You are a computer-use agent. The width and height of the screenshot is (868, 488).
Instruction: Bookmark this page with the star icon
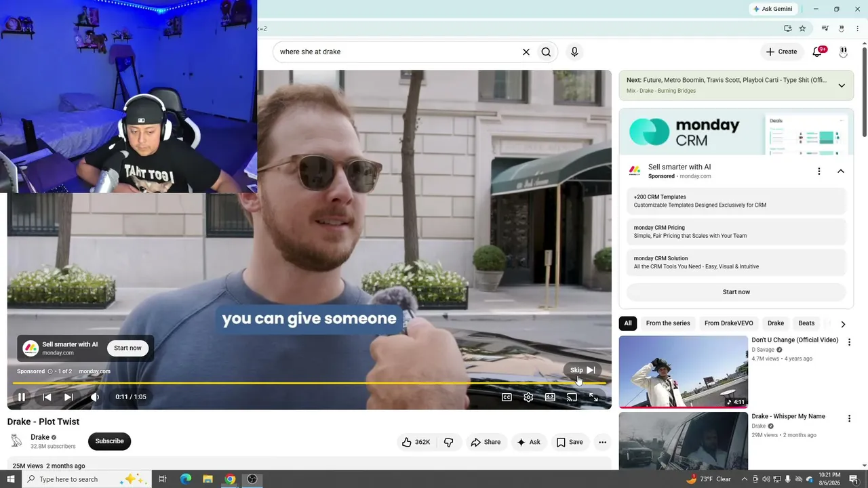[x=802, y=28]
